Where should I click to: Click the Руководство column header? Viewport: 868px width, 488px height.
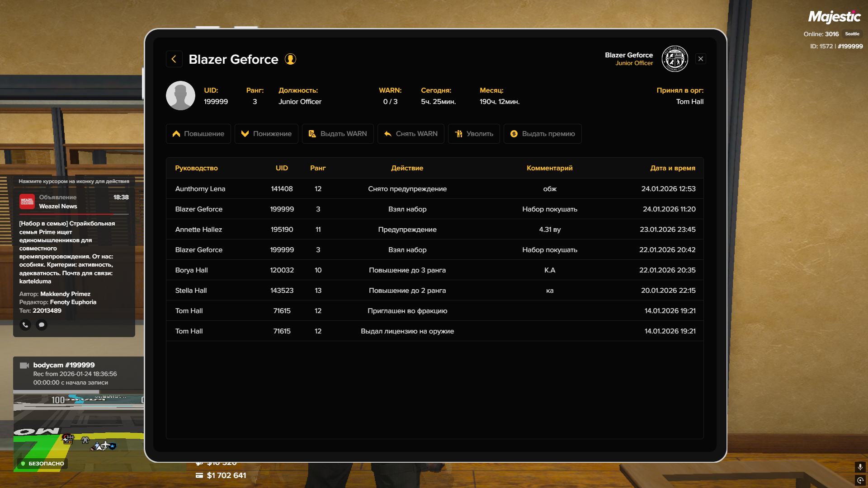[x=196, y=168]
